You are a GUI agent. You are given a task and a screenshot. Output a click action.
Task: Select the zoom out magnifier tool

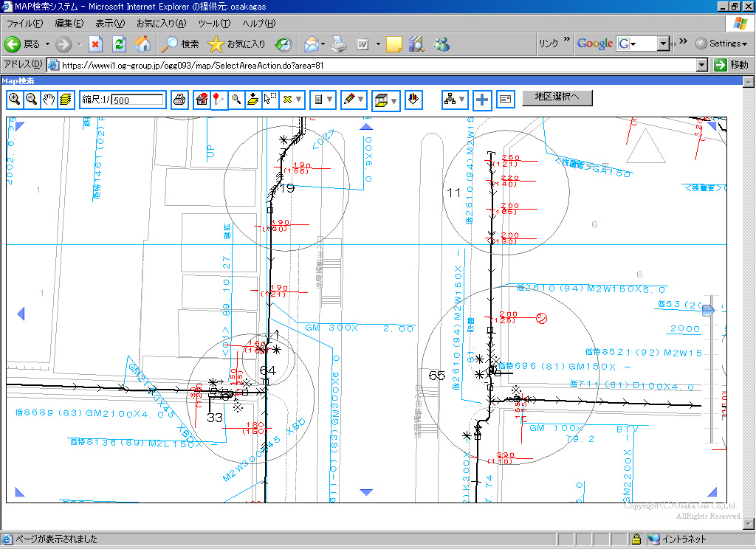(32, 100)
